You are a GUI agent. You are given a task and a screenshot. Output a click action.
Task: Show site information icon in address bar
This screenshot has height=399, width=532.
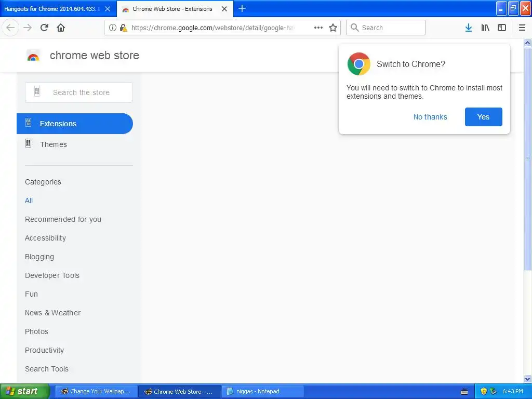point(112,28)
